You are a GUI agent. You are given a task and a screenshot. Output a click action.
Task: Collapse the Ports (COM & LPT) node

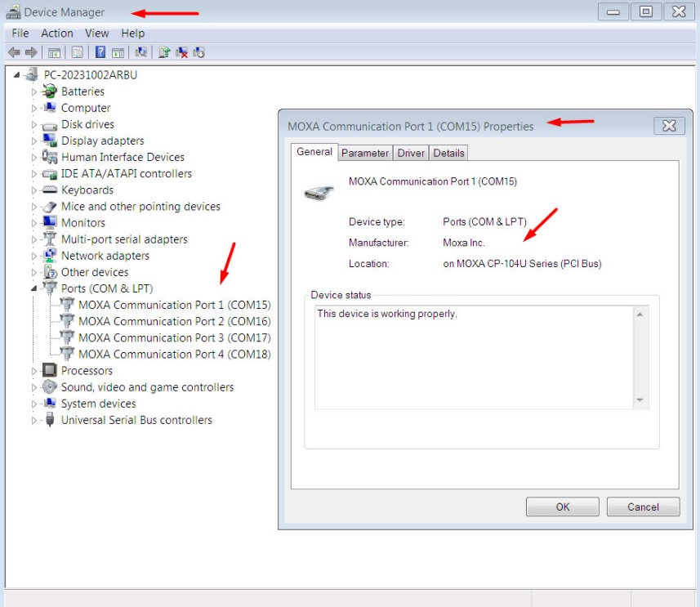click(34, 288)
